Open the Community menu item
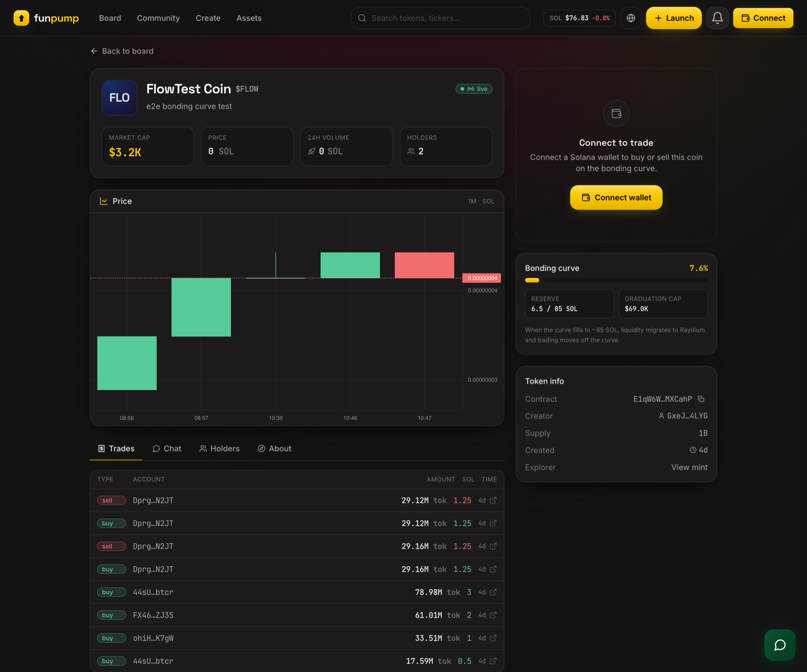The image size is (807, 672). point(158,18)
